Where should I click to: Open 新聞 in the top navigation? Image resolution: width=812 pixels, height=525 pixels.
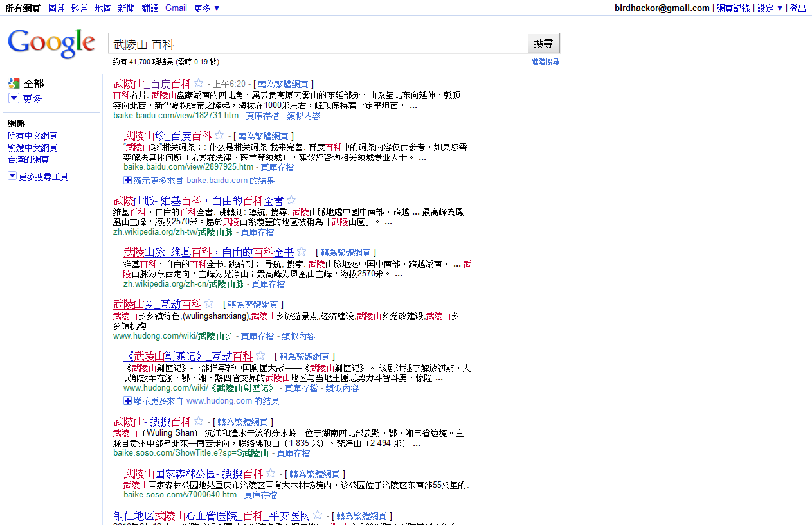(x=127, y=8)
